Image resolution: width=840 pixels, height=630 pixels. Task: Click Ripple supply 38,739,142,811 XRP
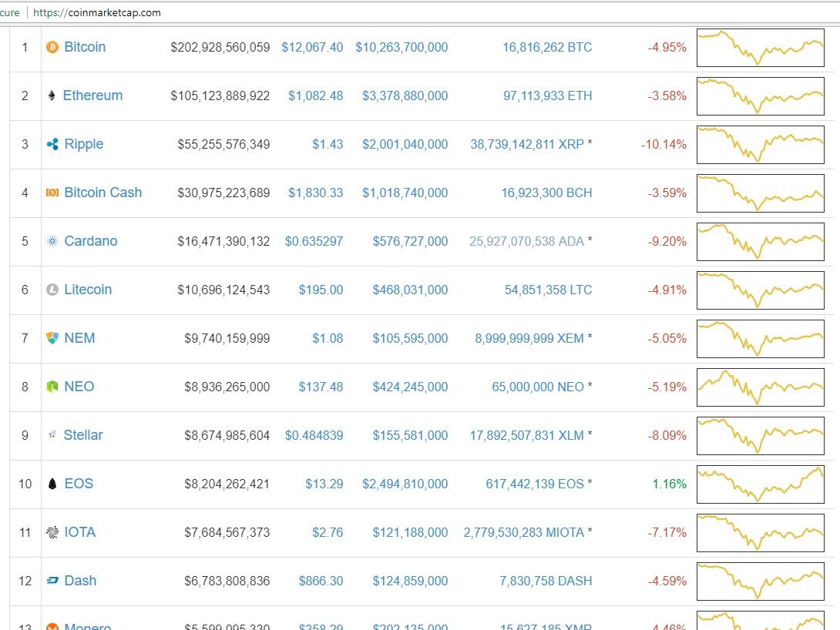[527, 144]
